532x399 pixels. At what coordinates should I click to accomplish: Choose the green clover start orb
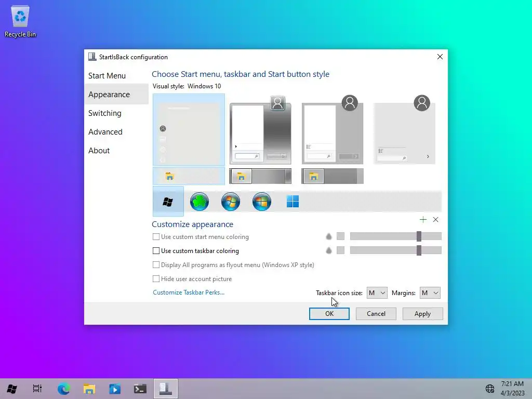[199, 202]
